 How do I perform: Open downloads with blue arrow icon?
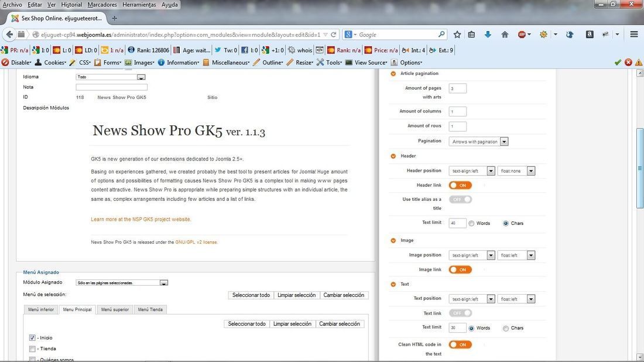coord(488,35)
